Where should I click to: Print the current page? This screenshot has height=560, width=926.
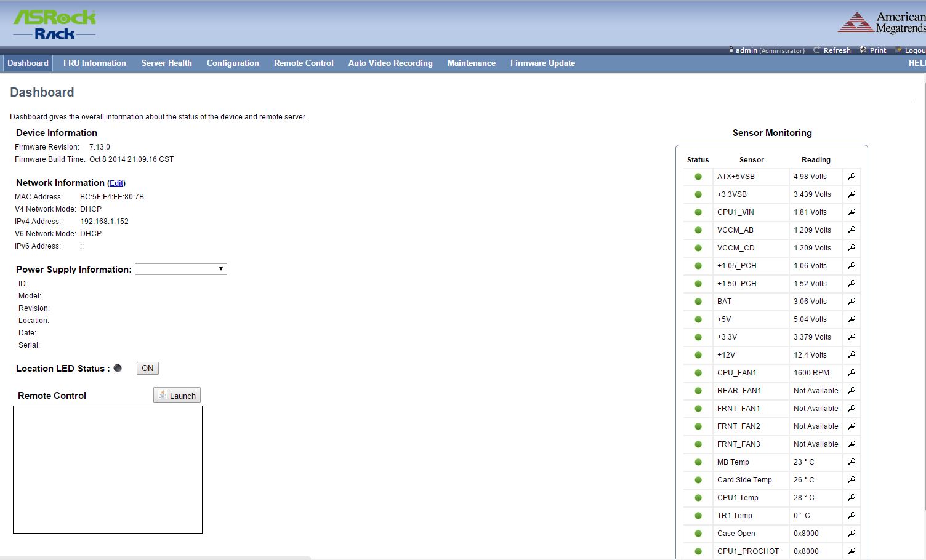[x=873, y=50]
